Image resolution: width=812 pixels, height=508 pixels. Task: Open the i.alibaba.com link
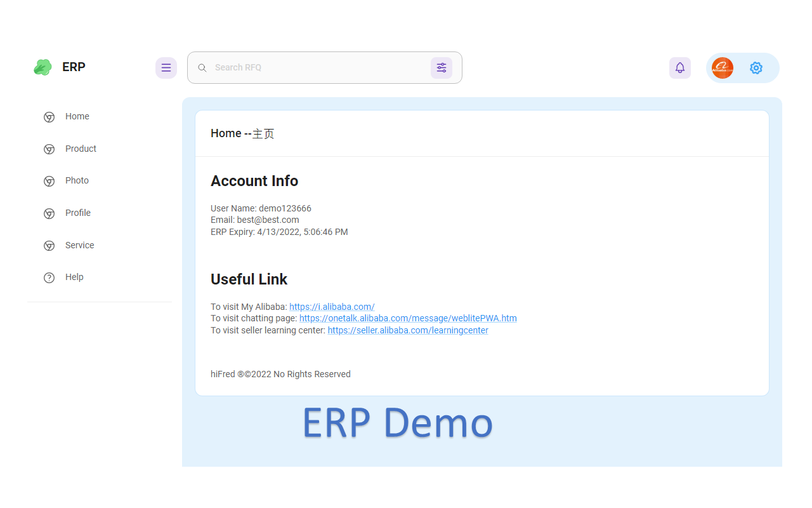[x=332, y=307]
